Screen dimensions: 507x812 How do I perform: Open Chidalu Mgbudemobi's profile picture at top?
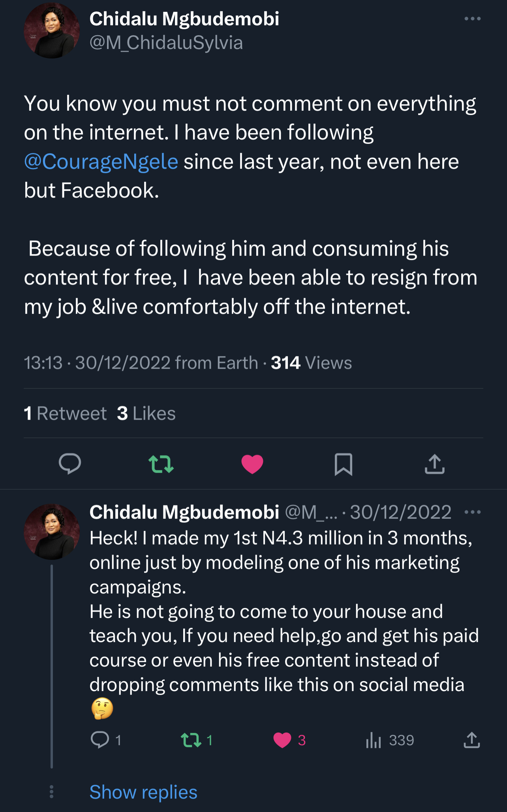pos(52,31)
